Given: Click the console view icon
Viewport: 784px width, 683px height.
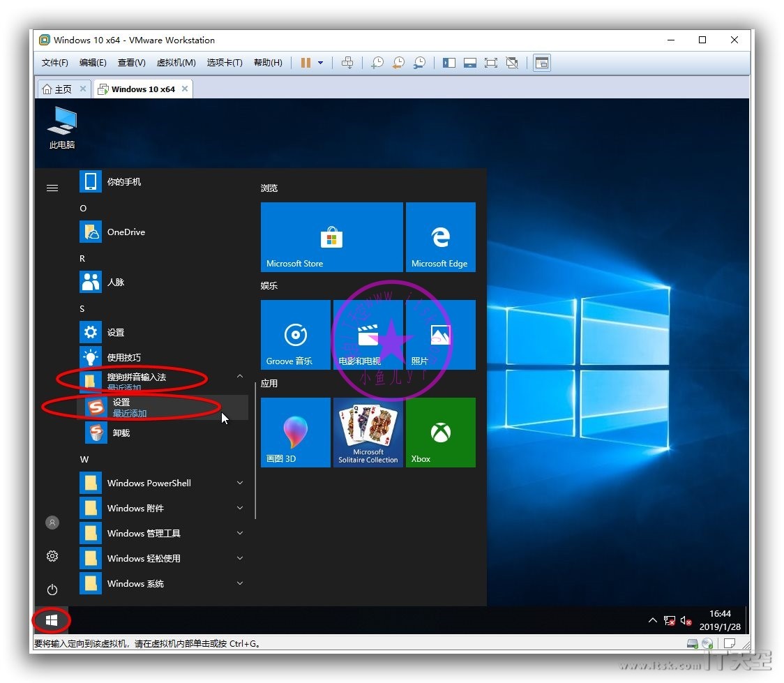Looking at the screenshot, I should tap(542, 63).
